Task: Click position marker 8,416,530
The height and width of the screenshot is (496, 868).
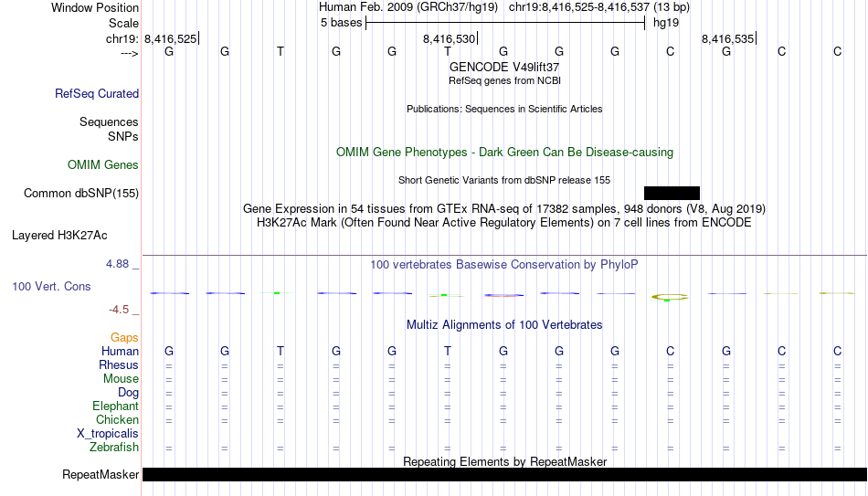Action: pos(450,38)
